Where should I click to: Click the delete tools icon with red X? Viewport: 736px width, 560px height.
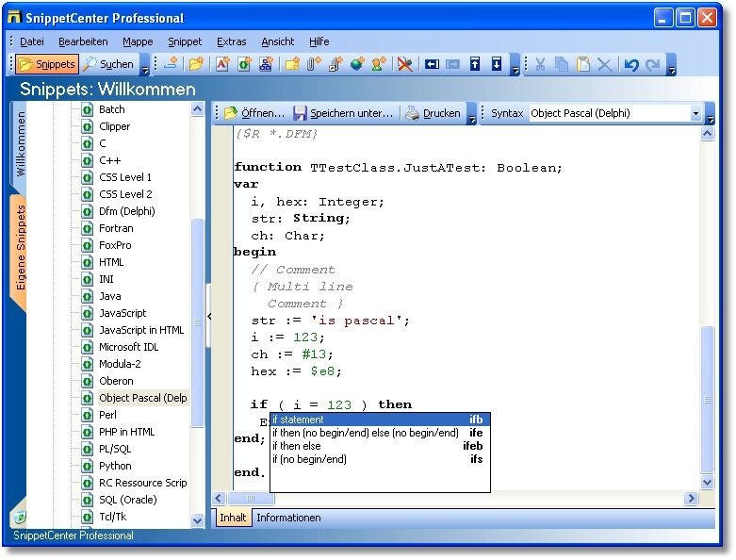[404, 64]
